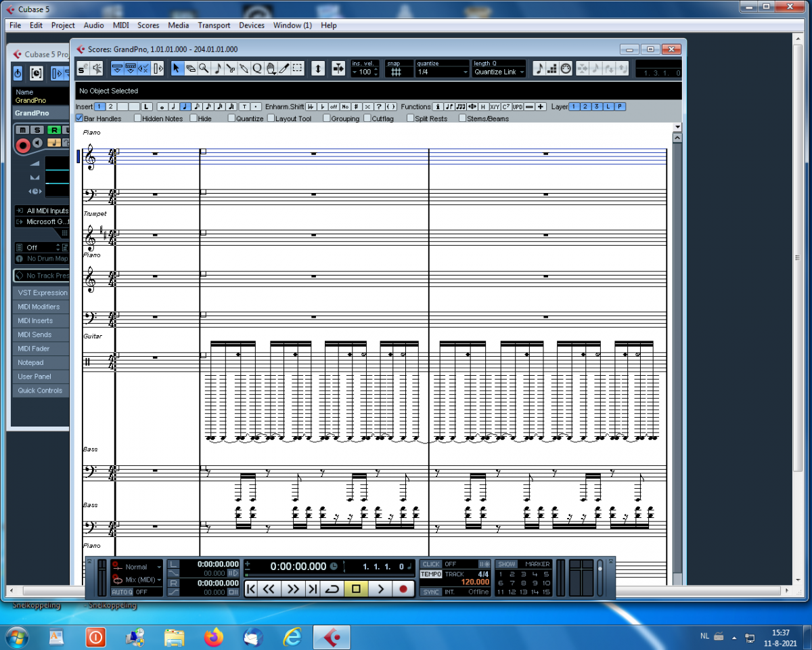Click the Record button in transport
Image resolution: width=812 pixels, height=650 pixels.
tap(403, 589)
